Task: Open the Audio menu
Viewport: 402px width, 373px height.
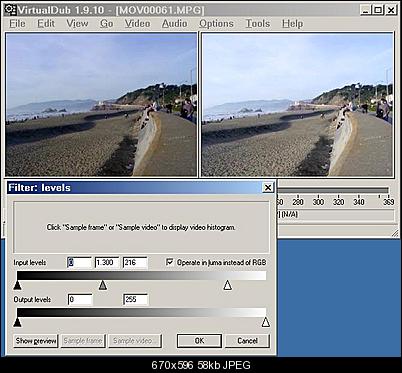Action: click(x=174, y=24)
